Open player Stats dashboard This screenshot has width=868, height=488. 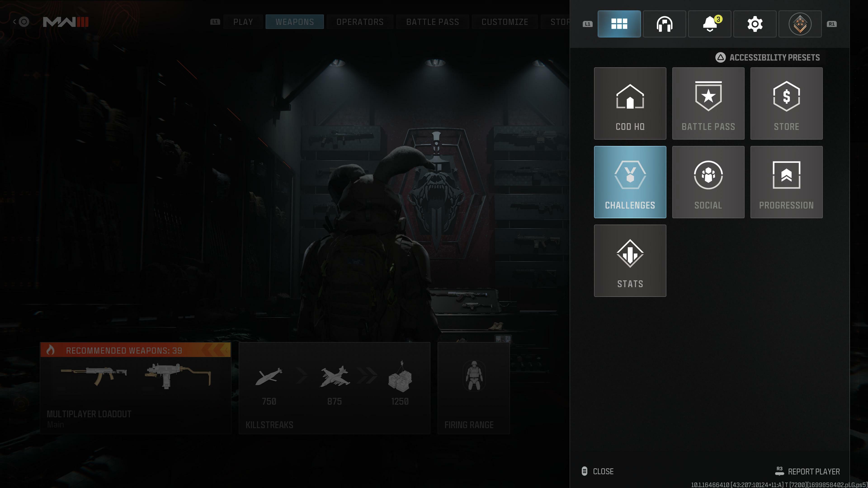(630, 260)
